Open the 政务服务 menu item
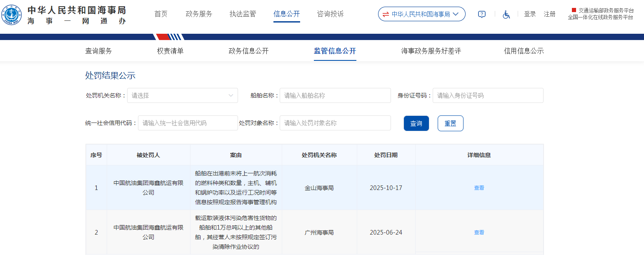644x255 pixels. 199,14
